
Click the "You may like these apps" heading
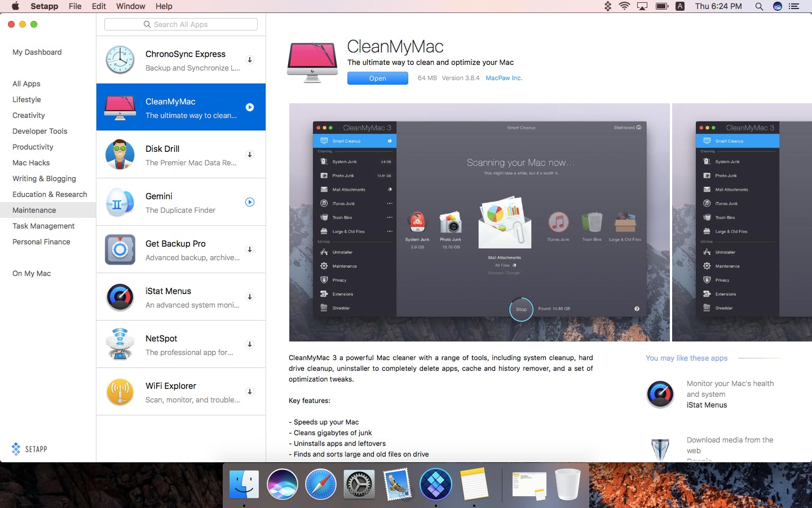[x=686, y=358]
